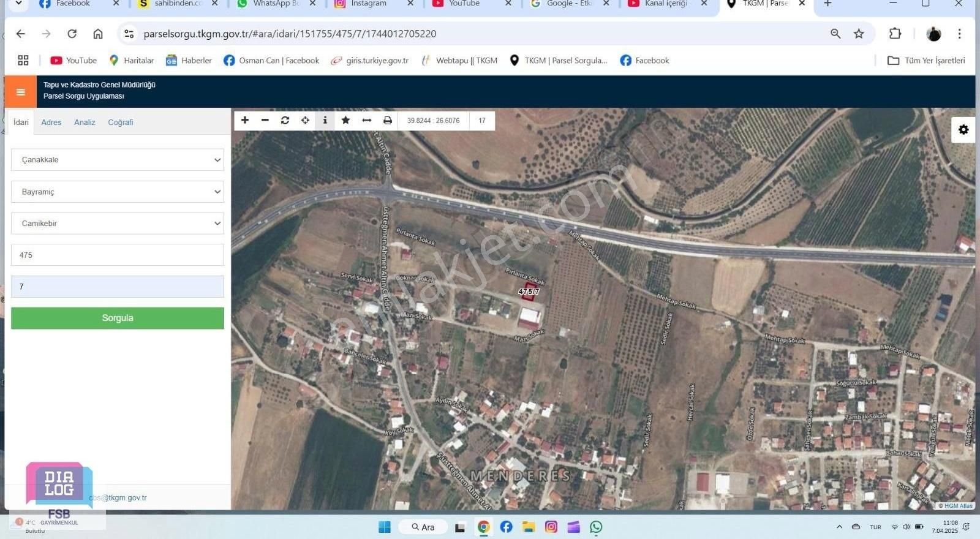Open Chrome three-dot menu
The height and width of the screenshot is (539, 980).
coord(960,34)
